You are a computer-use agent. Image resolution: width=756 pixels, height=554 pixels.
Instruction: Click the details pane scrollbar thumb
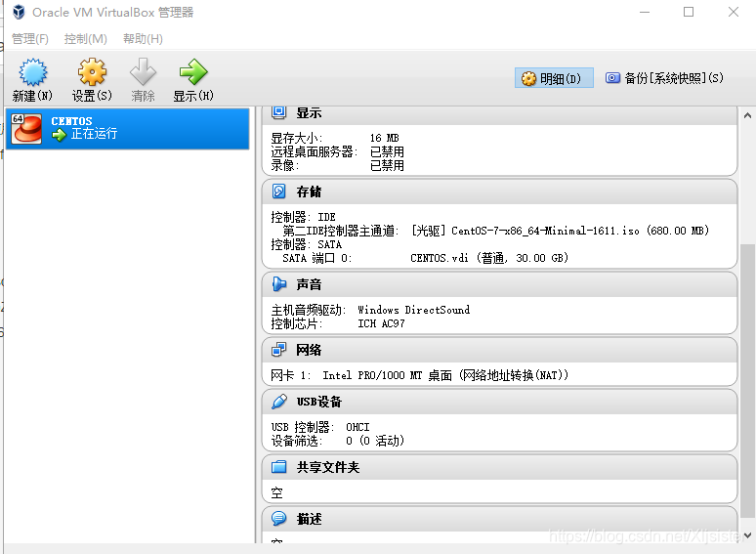747,381
